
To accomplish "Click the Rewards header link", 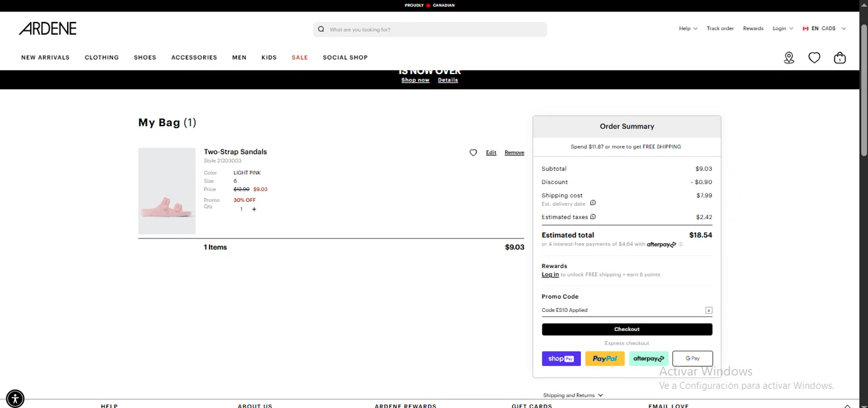I will pyautogui.click(x=753, y=28).
